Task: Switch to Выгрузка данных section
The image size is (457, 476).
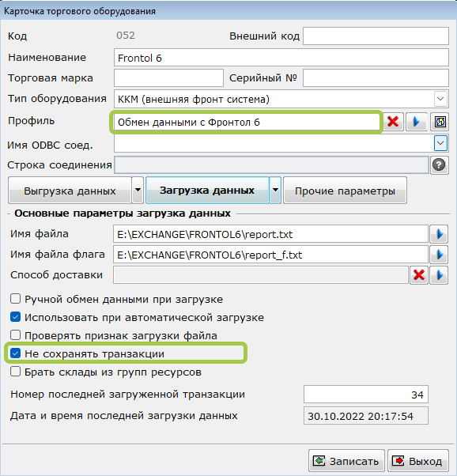Action: [x=70, y=191]
